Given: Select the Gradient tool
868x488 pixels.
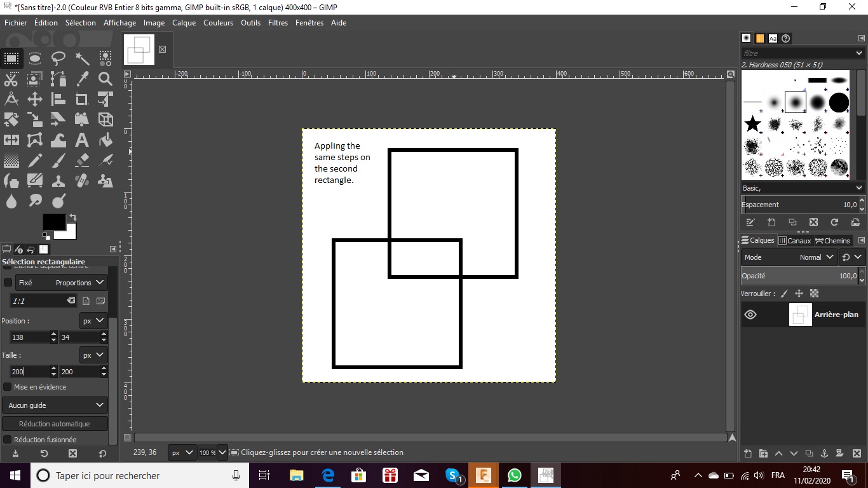Looking at the screenshot, I should pos(11,160).
